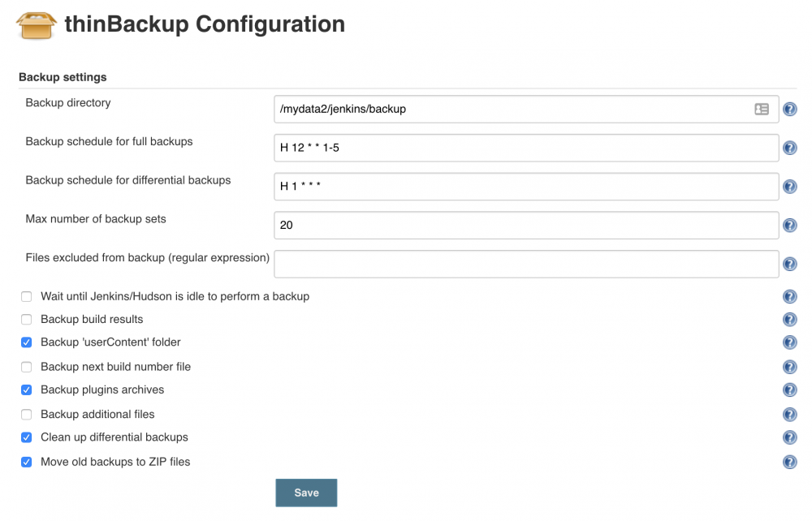Image resolution: width=812 pixels, height=521 pixels.
Task: Open help for Backup additional files
Action: [789, 414]
